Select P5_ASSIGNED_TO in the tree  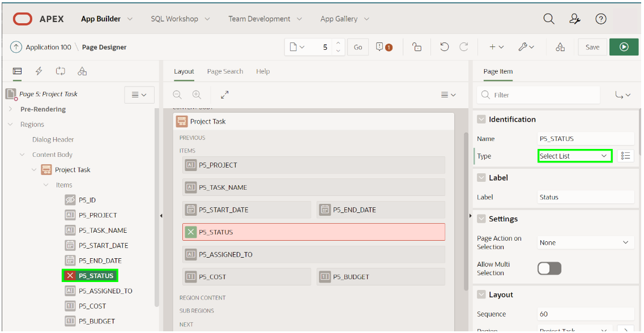tap(99, 291)
